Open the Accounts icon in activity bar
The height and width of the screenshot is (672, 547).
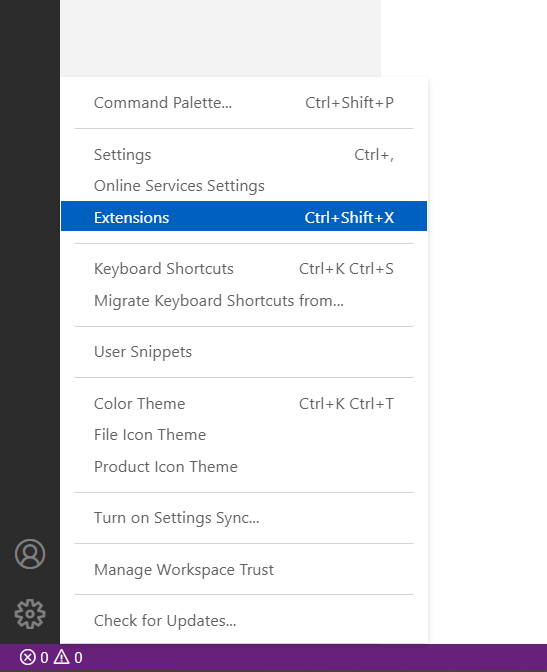coord(30,554)
